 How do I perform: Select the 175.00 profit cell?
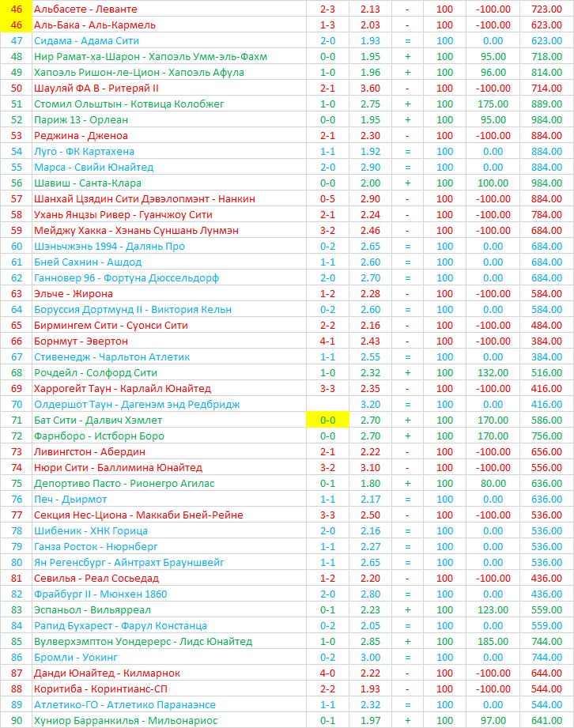point(493,104)
